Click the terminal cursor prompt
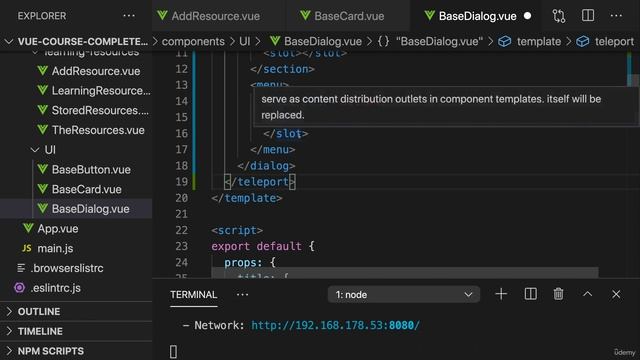This screenshot has width=640, height=360. click(x=173, y=351)
